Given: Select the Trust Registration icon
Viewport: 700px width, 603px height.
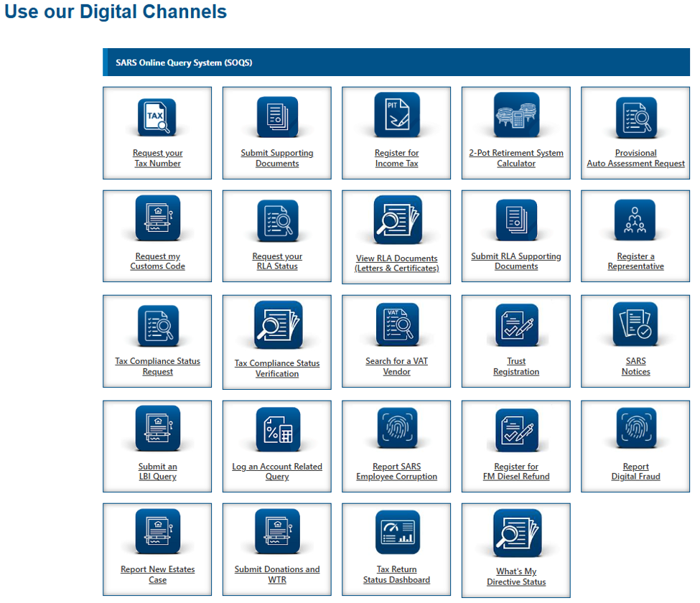Looking at the screenshot, I should tap(517, 325).
